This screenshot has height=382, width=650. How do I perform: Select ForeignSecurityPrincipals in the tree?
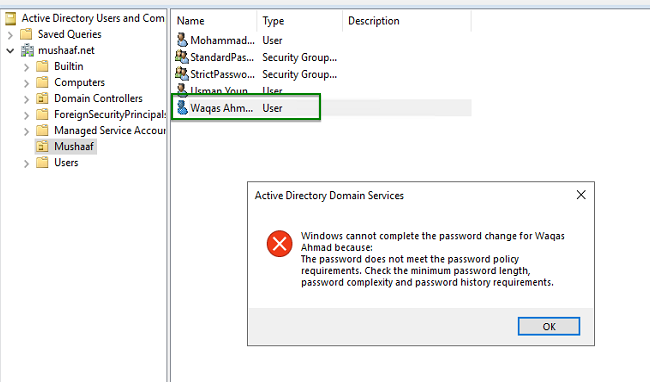(110, 114)
